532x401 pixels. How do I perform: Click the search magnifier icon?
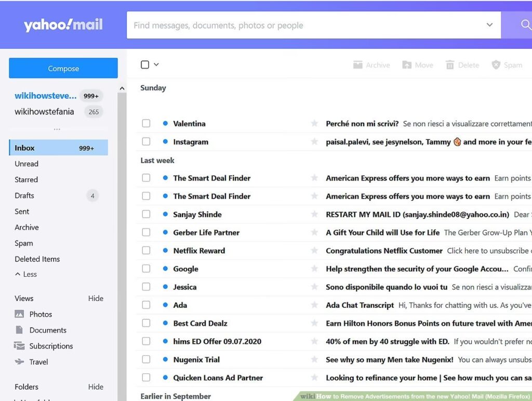pyautogui.click(x=525, y=25)
